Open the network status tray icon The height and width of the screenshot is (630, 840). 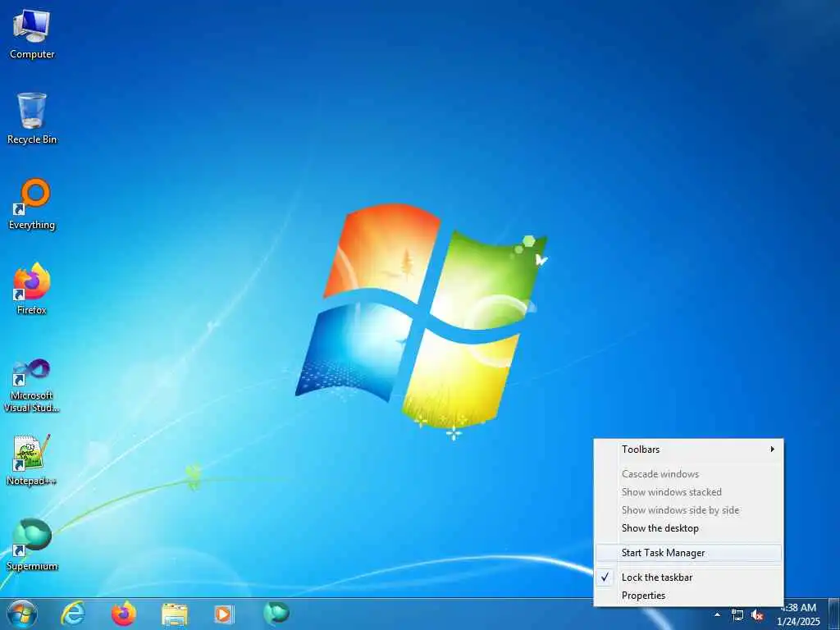point(737,615)
